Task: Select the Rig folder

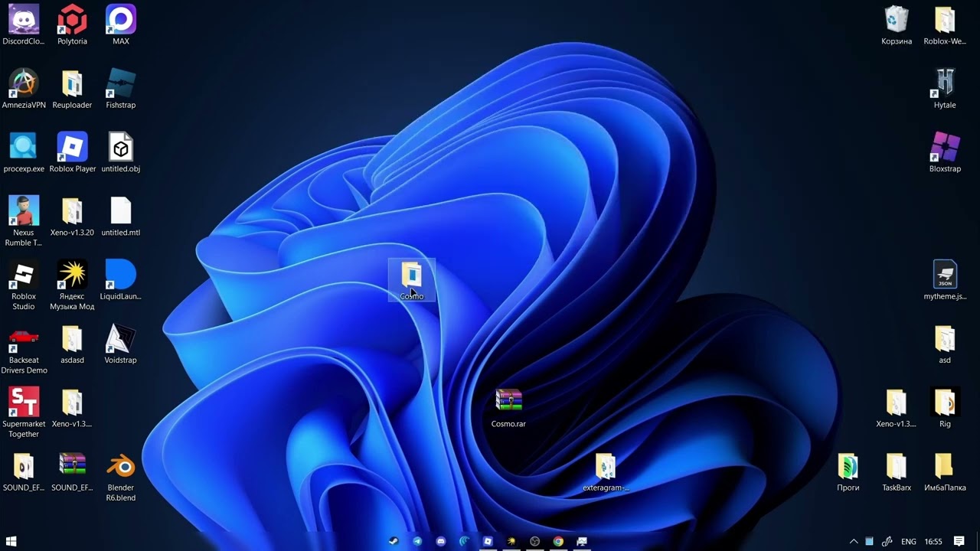Action: point(945,408)
